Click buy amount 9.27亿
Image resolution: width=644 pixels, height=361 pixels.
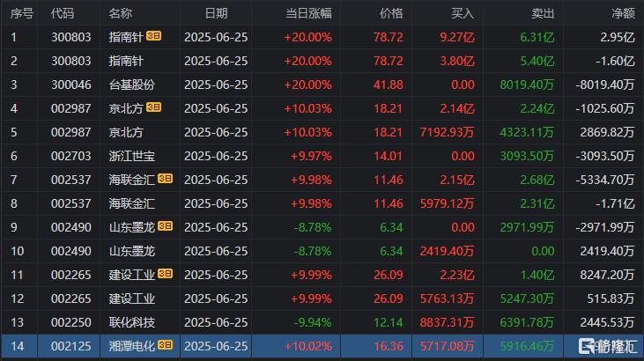[457, 37]
